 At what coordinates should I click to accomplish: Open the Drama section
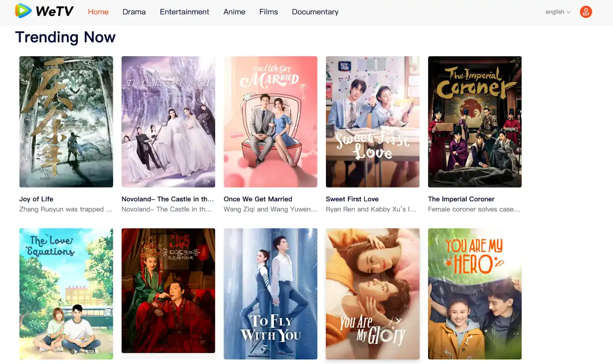(x=134, y=12)
